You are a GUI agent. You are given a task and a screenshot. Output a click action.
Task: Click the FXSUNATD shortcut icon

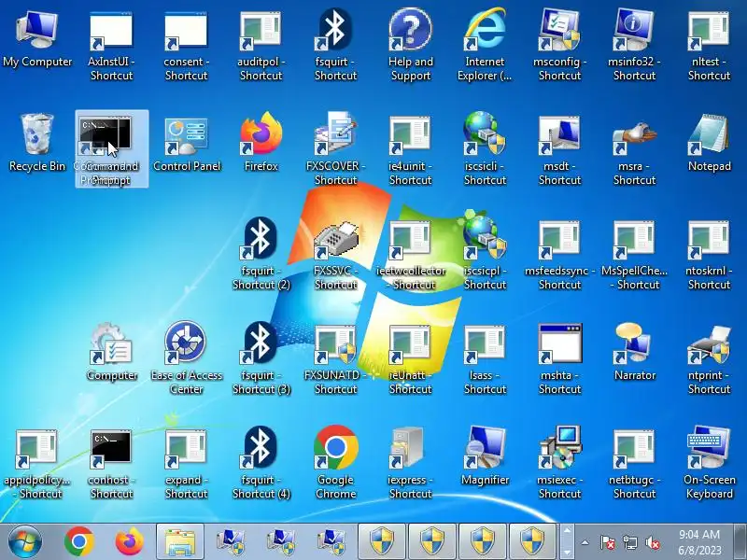tap(336, 359)
